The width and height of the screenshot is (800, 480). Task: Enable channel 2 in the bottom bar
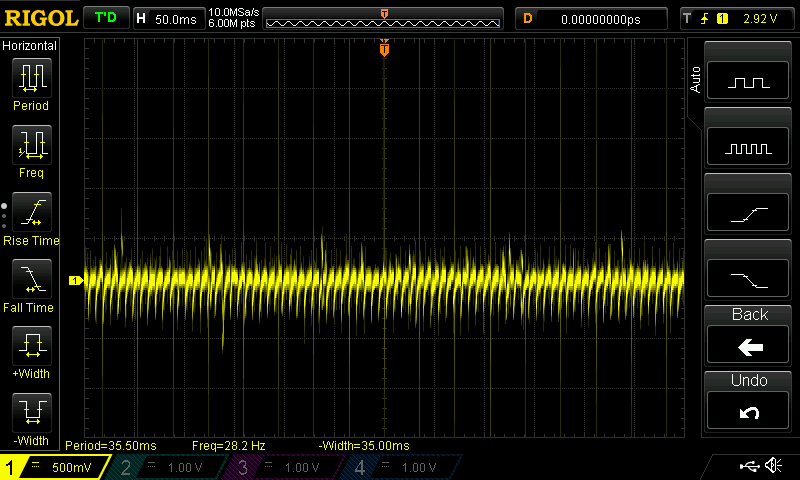[x=170, y=467]
